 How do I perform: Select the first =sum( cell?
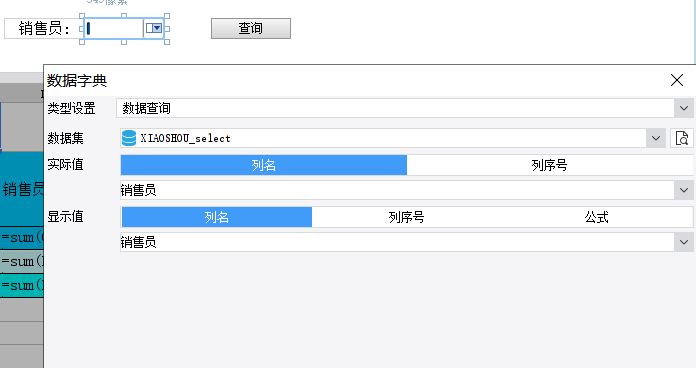(x=22, y=238)
